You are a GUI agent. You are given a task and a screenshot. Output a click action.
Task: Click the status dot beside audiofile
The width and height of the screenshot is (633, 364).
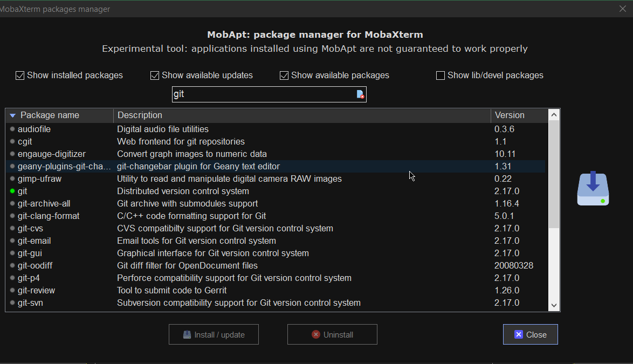point(12,129)
